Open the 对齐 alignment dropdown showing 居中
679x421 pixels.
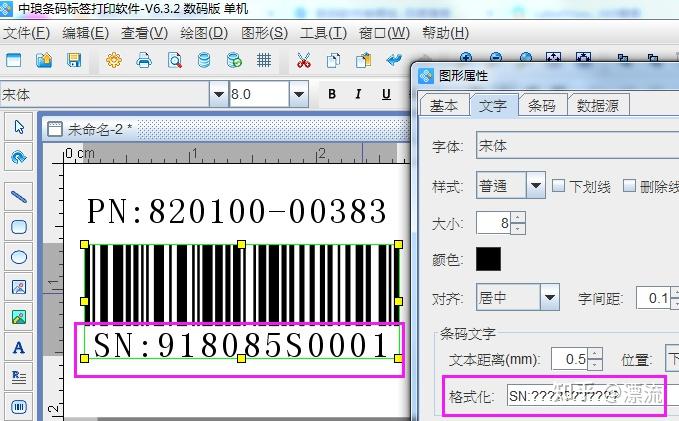coord(550,298)
